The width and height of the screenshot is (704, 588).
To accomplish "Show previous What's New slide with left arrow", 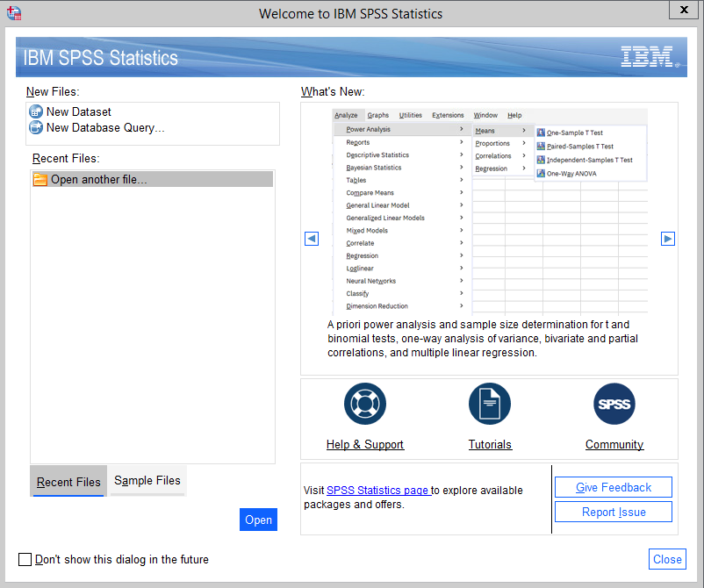I will pos(312,239).
